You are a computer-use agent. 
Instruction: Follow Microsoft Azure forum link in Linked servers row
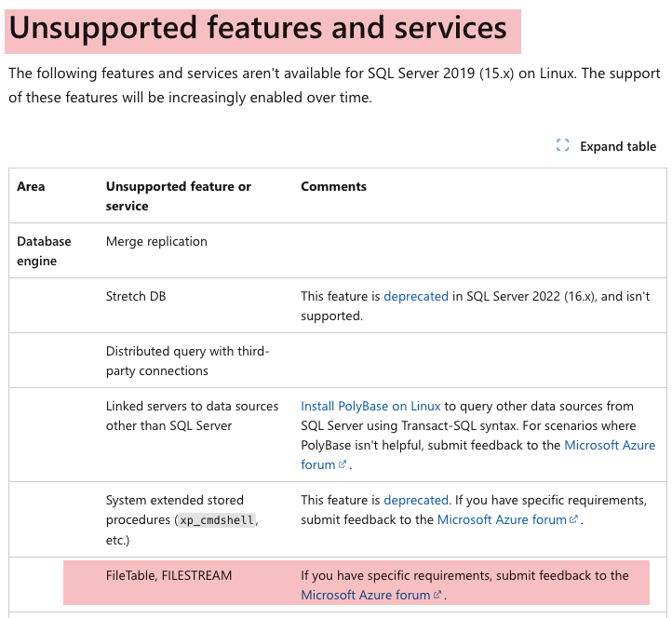610,445
